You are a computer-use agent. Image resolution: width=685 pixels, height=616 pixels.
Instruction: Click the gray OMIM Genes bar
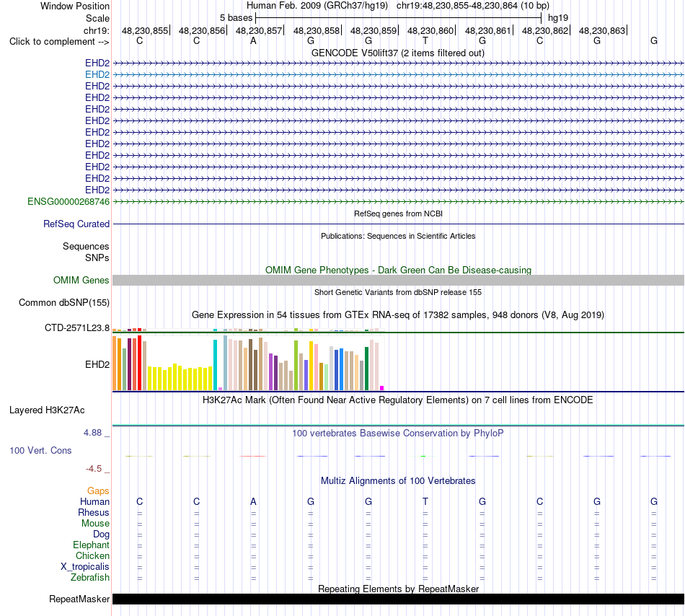click(x=398, y=280)
